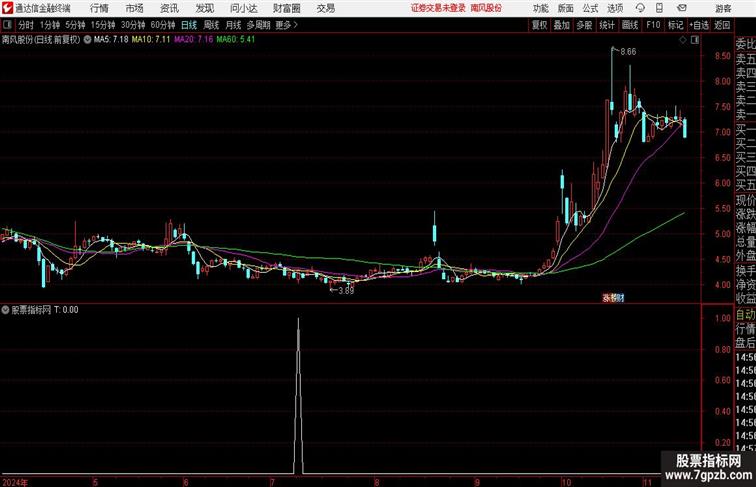Open the 行情 menu
756x487 pixels.
coord(99,8)
